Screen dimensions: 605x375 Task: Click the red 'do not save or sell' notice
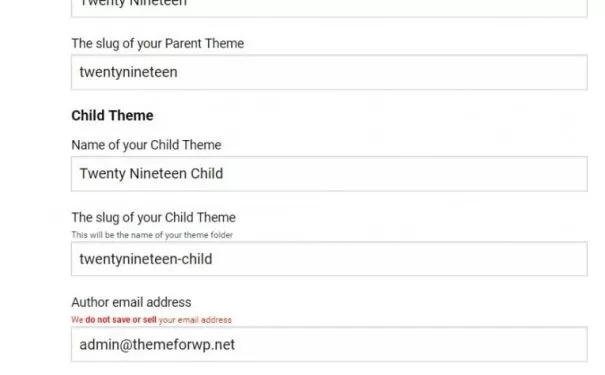pyautogui.click(x=121, y=320)
